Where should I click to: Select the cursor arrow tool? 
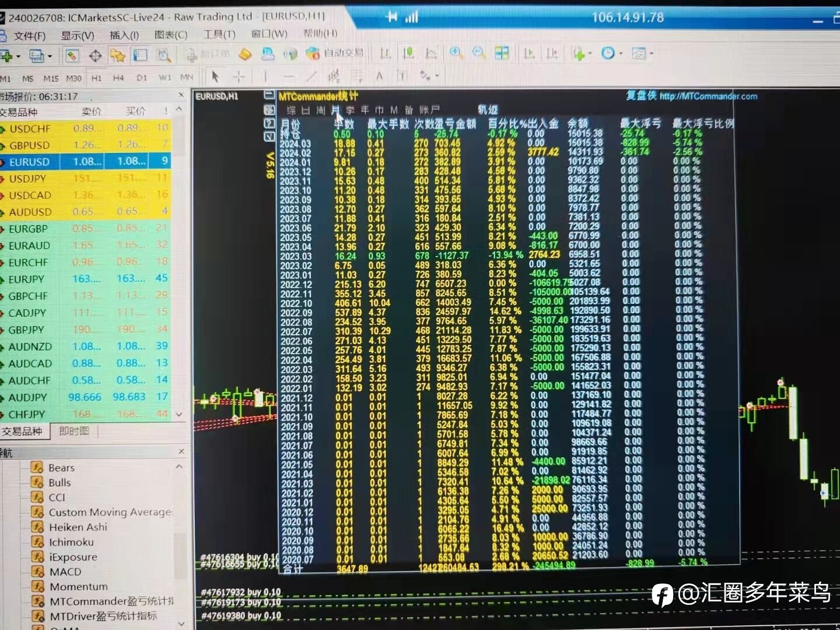point(215,76)
